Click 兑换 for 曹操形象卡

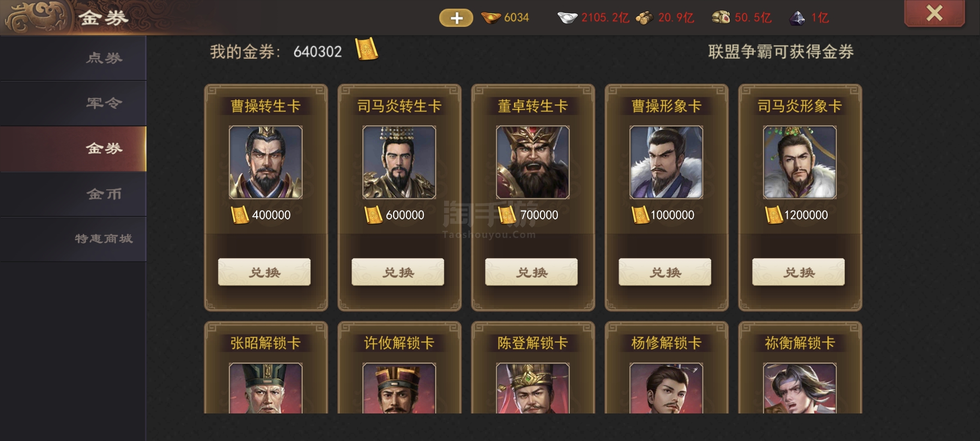(665, 272)
